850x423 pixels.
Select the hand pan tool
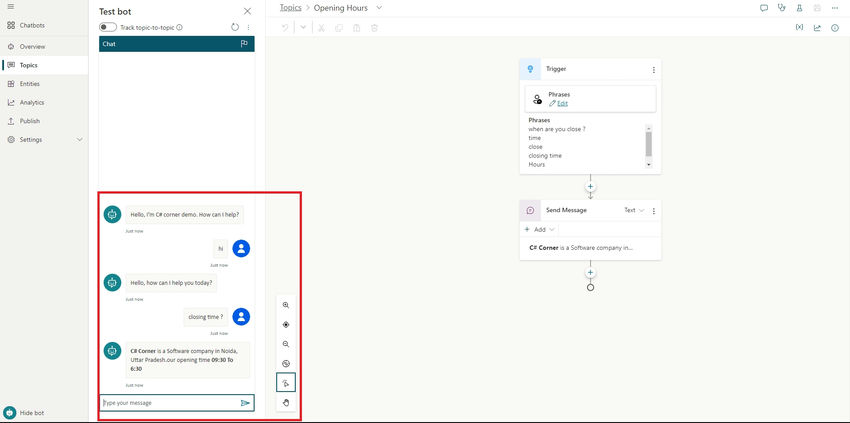286,402
